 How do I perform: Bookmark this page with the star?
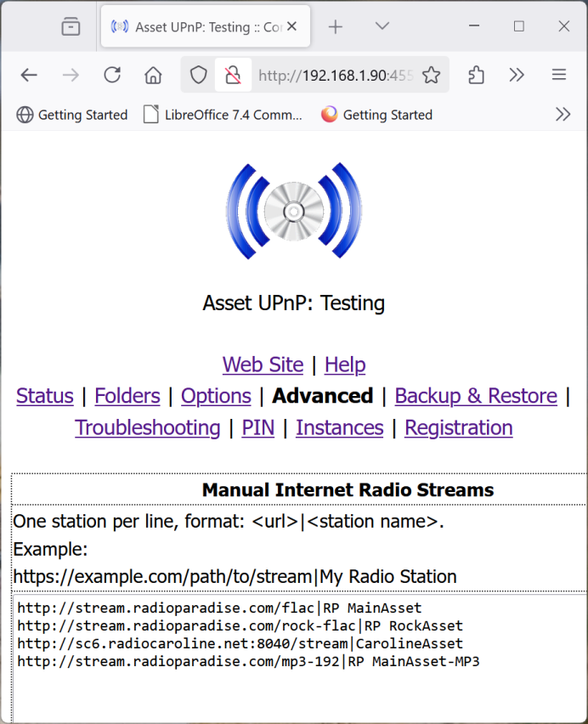432,76
